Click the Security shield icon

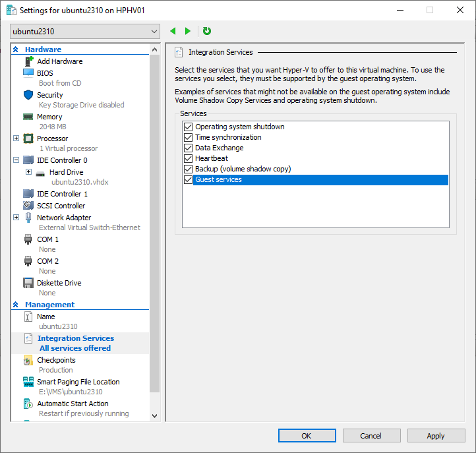tap(28, 95)
